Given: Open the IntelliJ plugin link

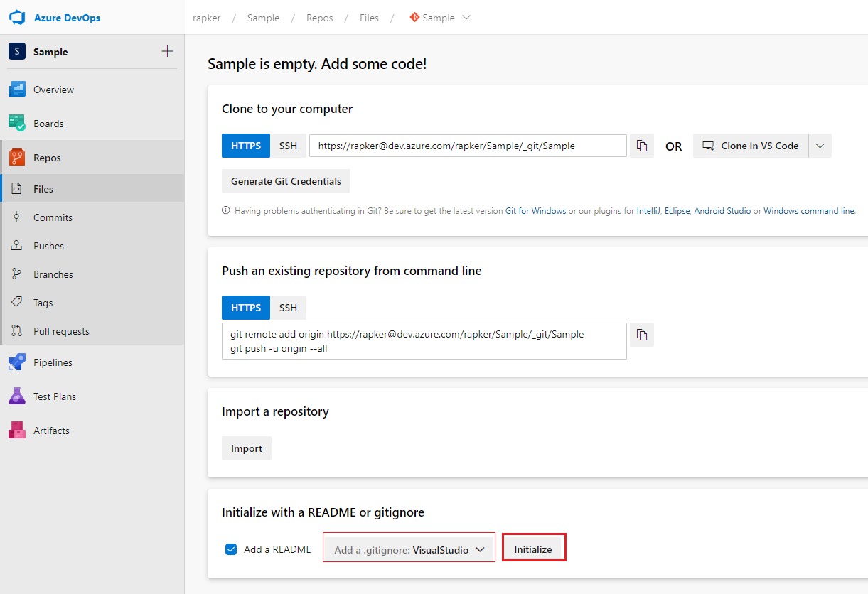Looking at the screenshot, I should pyautogui.click(x=648, y=211).
